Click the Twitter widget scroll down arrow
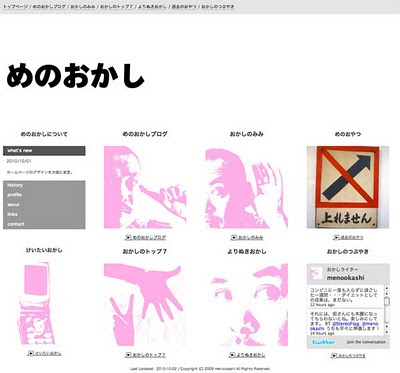 tap(387, 332)
